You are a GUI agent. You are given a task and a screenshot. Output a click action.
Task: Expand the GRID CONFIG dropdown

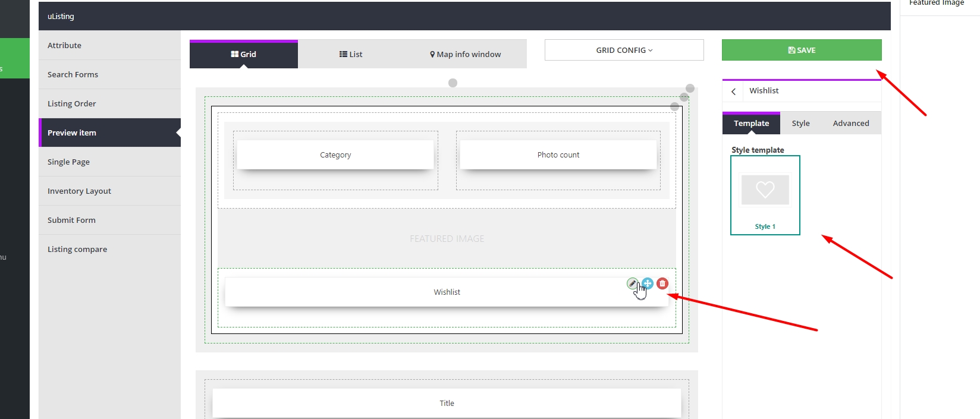(624, 51)
